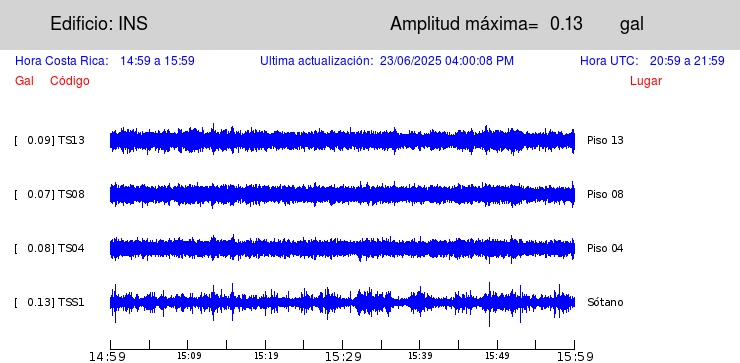Click the TSS1 station code

(x=71, y=302)
